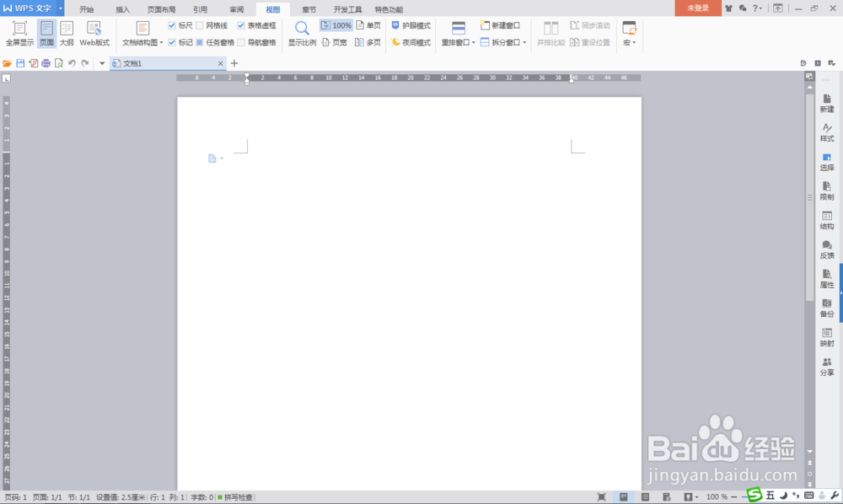Choose 单页 single page view
The width and height of the screenshot is (843, 504).
pyautogui.click(x=368, y=25)
